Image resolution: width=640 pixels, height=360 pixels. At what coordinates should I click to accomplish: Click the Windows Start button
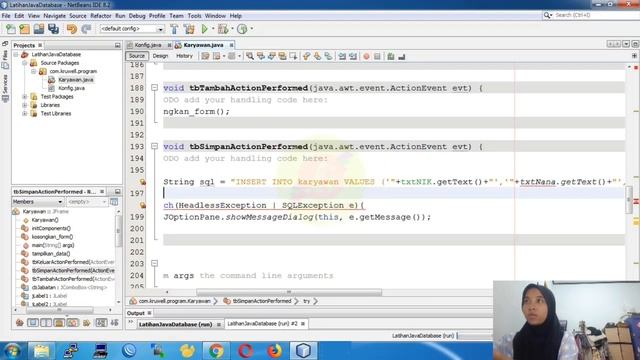(12, 351)
